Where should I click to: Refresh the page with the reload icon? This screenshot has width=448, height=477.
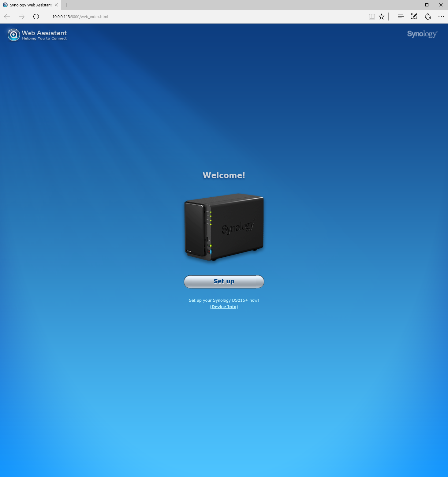pyautogui.click(x=36, y=17)
